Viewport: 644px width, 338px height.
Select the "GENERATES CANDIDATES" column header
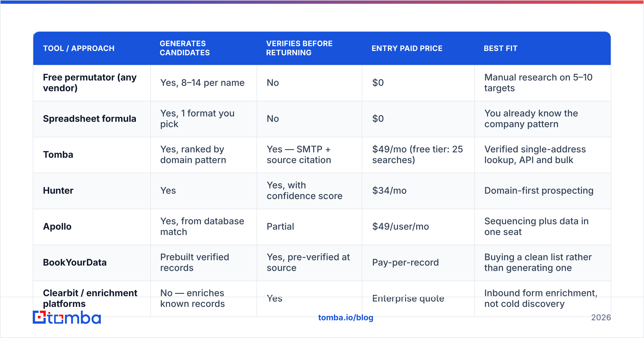pyautogui.click(x=185, y=48)
